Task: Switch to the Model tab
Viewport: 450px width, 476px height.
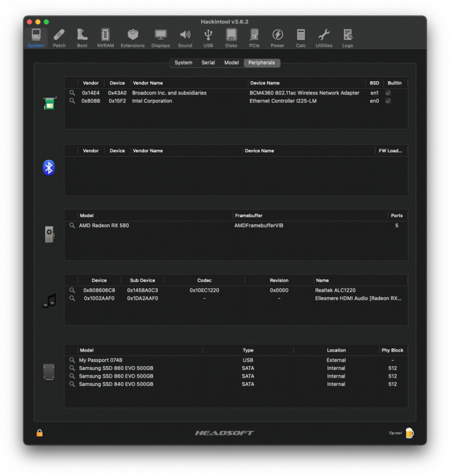Action: coord(232,63)
